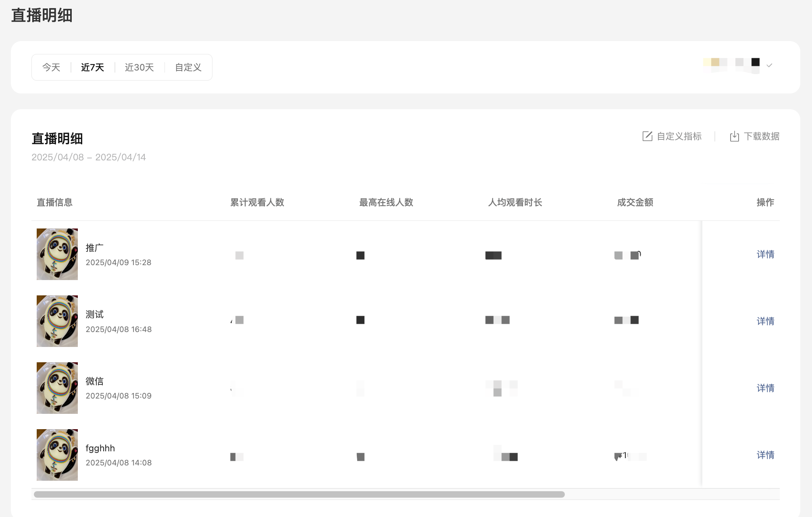This screenshot has height=517, width=812.
Task: View 详情 of the 微信 livestream
Action: 765,388
